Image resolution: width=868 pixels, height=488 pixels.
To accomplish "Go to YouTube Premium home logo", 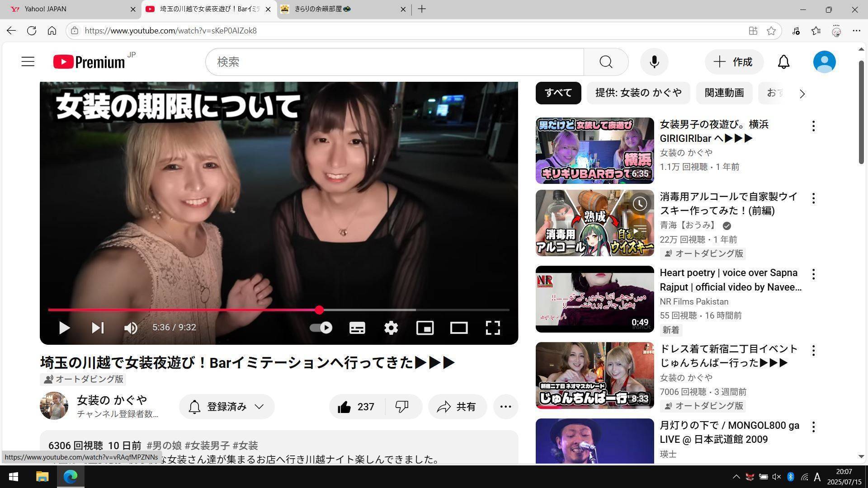I will pos(89,62).
